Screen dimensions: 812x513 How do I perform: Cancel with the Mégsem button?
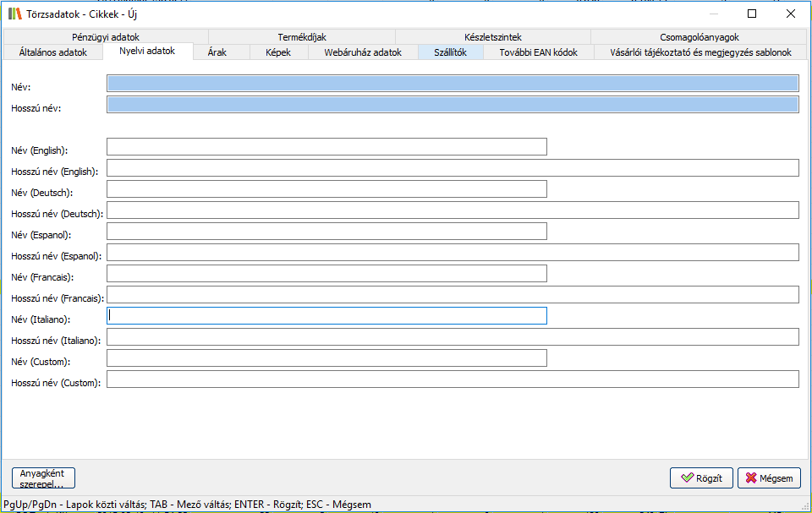click(x=769, y=478)
